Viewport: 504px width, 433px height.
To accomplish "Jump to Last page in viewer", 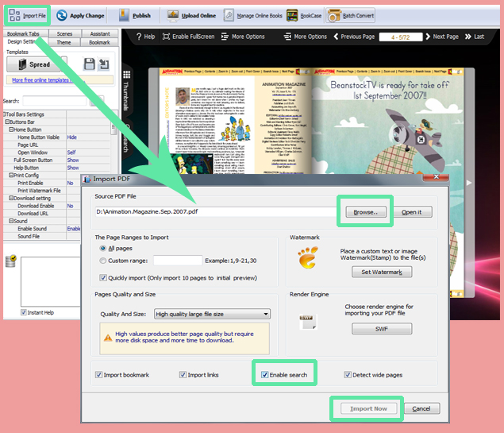I will pos(475,37).
